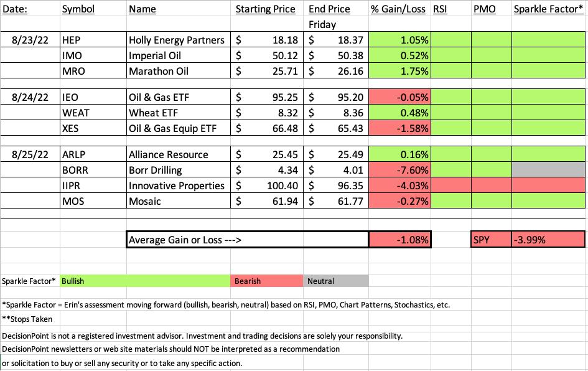Screen dimensions: 588x371
Task: Click the % Gain/Loss column header
Action: (x=399, y=9)
